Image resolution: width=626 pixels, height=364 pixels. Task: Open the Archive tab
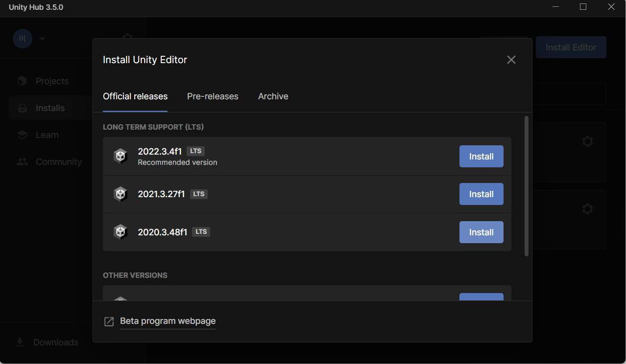[273, 96]
